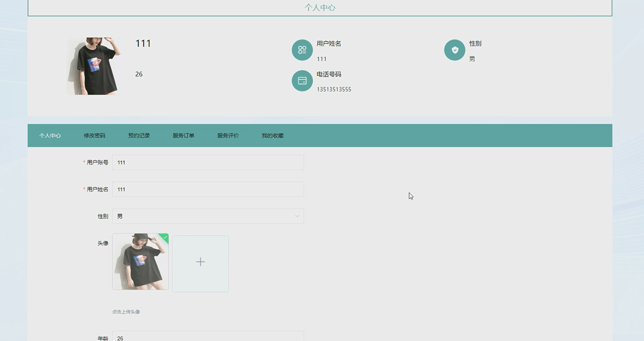644x341 pixels.
Task: Expand the 性别 dropdown arrow
Action: tap(297, 216)
